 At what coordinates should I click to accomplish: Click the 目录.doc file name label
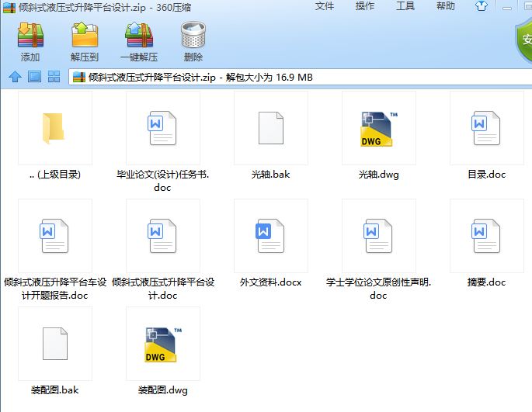coord(486,175)
